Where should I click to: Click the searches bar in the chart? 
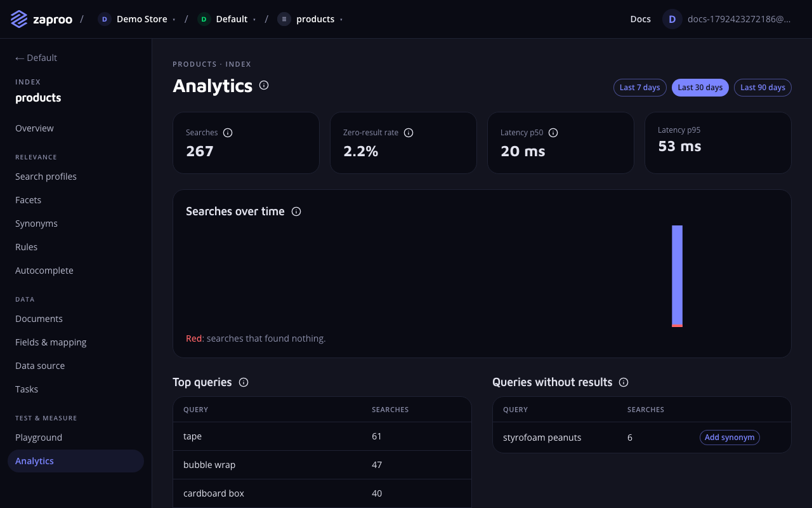(x=678, y=276)
